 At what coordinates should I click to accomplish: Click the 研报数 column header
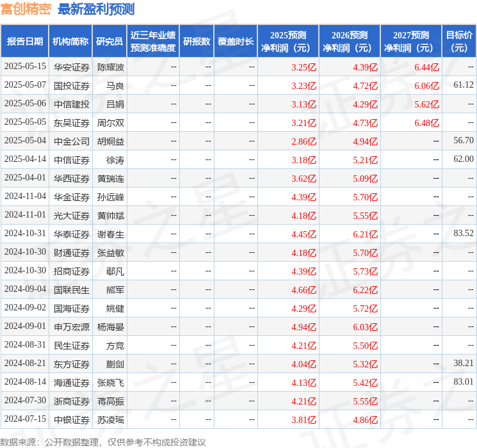(196, 42)
